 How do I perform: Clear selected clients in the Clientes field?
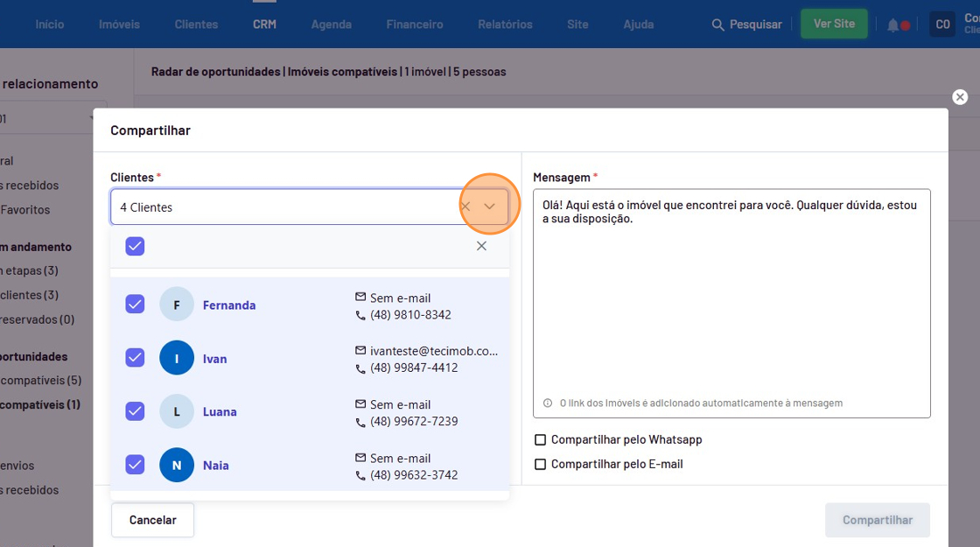[x=465, y=207]
